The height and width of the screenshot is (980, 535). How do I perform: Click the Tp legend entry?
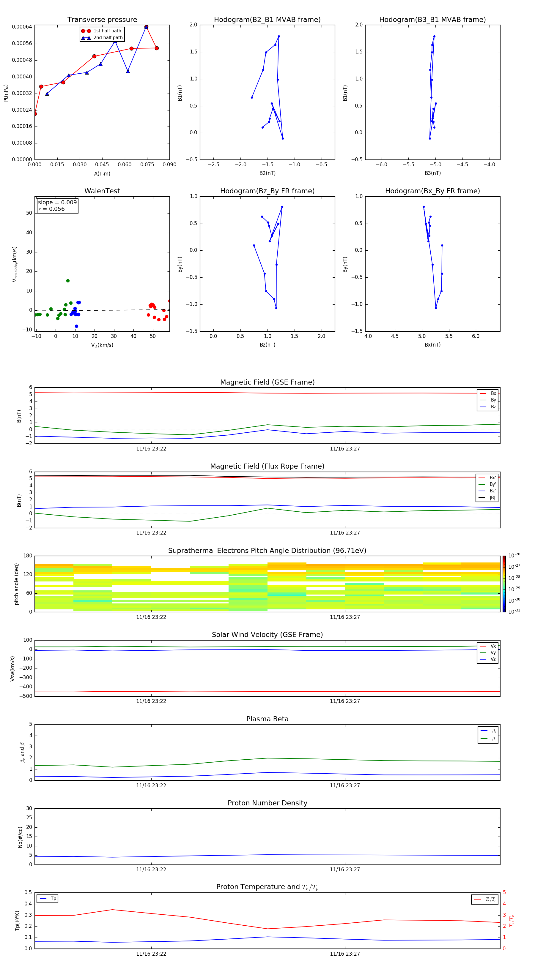48,899
